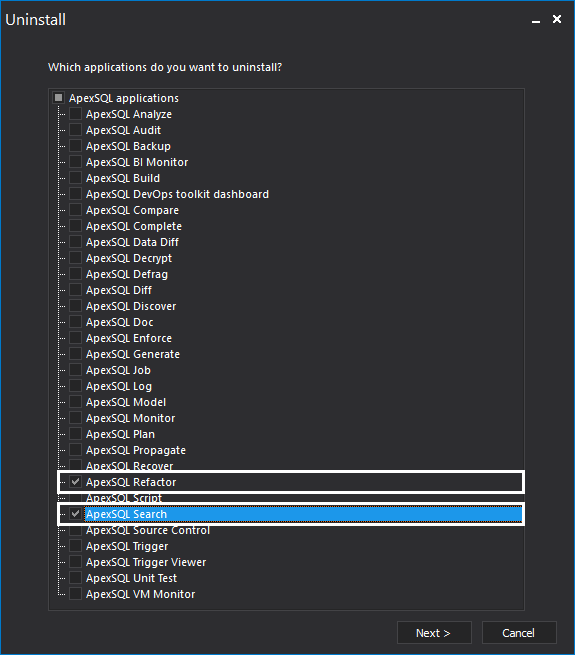Uncheck the ApexSQL Search checkbox
Image resolution: width=575 pixels, height=655 pixels.
(x=75, y=514)
